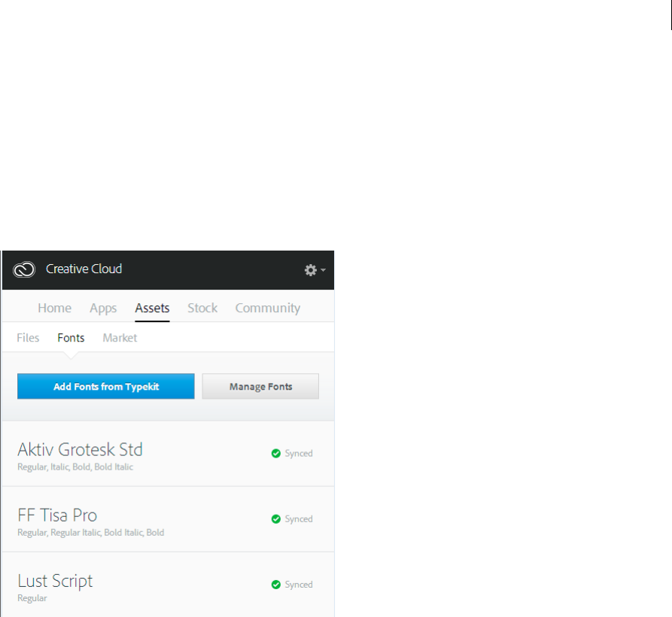This screenshot has height=617, width=672.
Task: Click green synced checkmark for Lust Script
Action: point(276,585)
